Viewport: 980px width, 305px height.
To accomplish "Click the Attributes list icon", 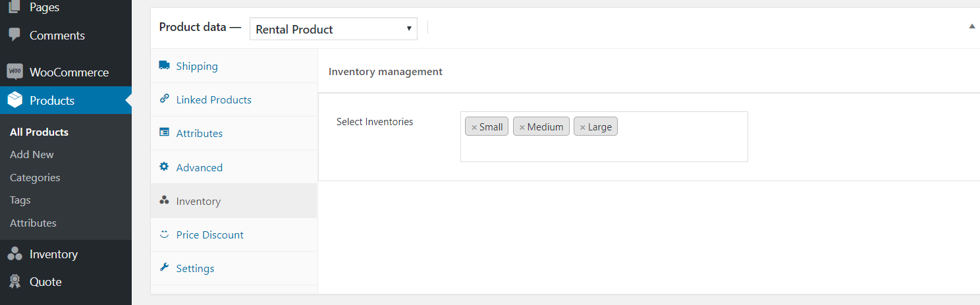I will (164, 133).
